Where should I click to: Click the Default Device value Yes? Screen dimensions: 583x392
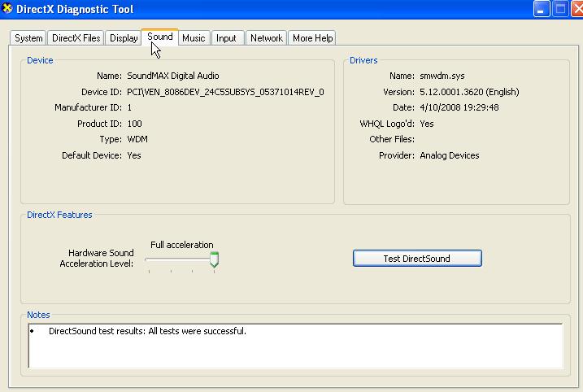134,155
